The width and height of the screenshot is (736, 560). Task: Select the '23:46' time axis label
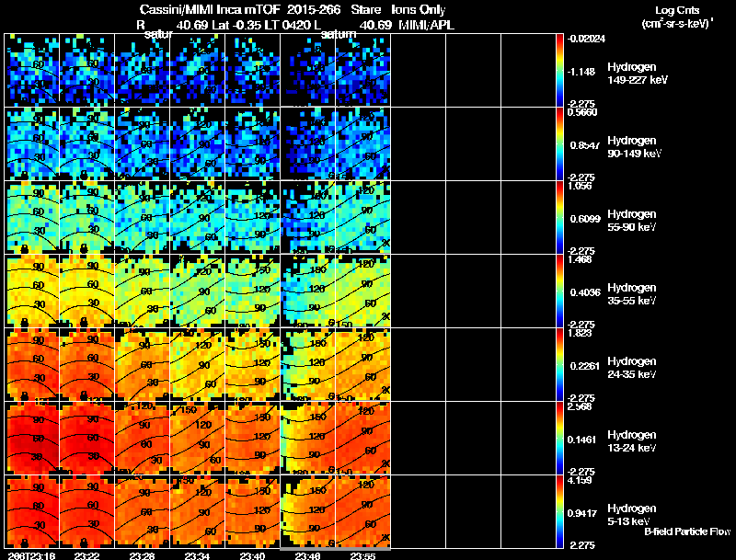click(x=307, y=555)
